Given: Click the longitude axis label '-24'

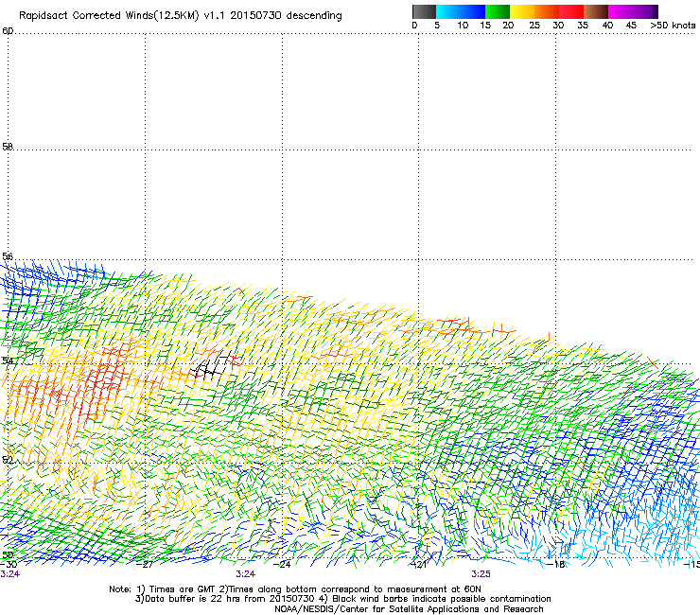Looking at the screenshot, I should click(282, 565).
